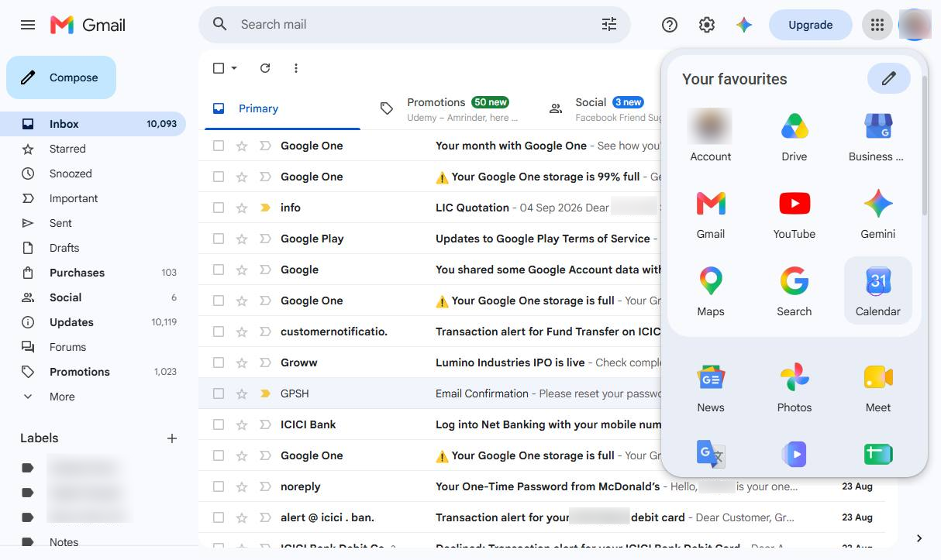Open YouTube from the apps panel

point(794,213)
